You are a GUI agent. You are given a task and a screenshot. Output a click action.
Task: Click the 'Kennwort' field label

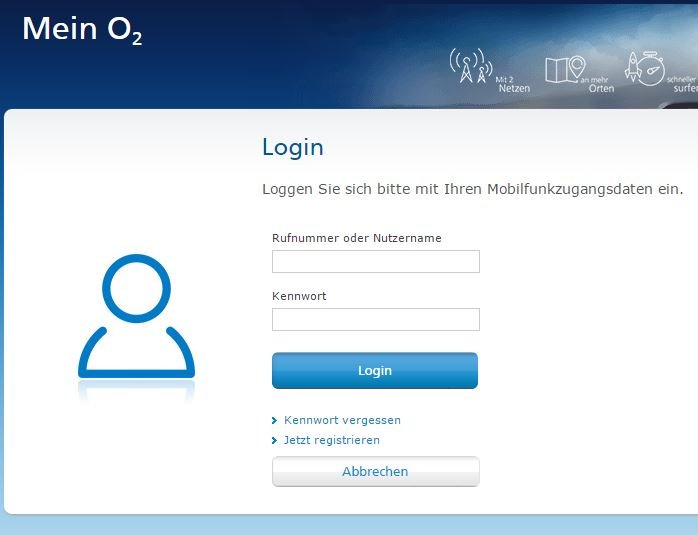click(x=299, y=296)
